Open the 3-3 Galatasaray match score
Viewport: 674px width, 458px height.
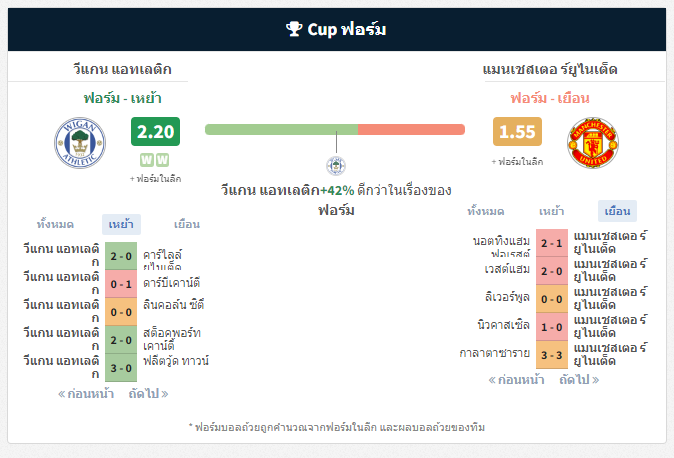click(552, 355)
